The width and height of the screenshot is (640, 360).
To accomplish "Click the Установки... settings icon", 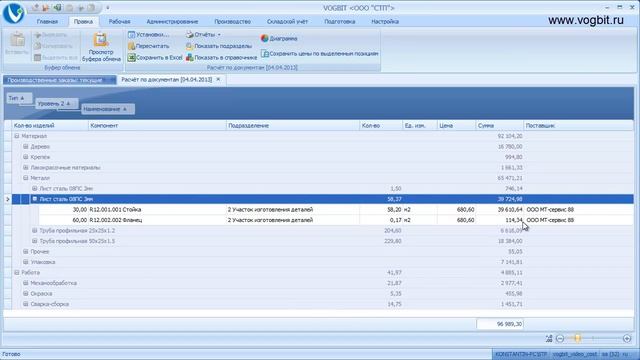I will click(131, 35).
